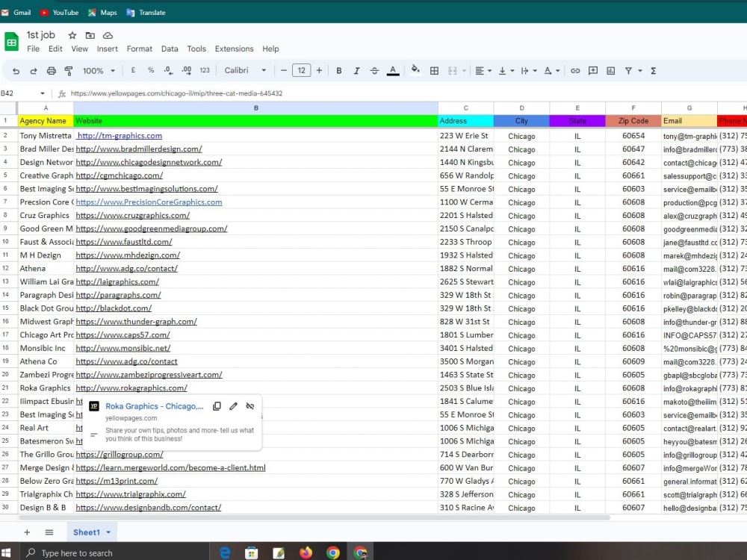This screenshot has width=747, height=560.
Task: Insert a comment using toolbar icon
Action: pos(592,70)
